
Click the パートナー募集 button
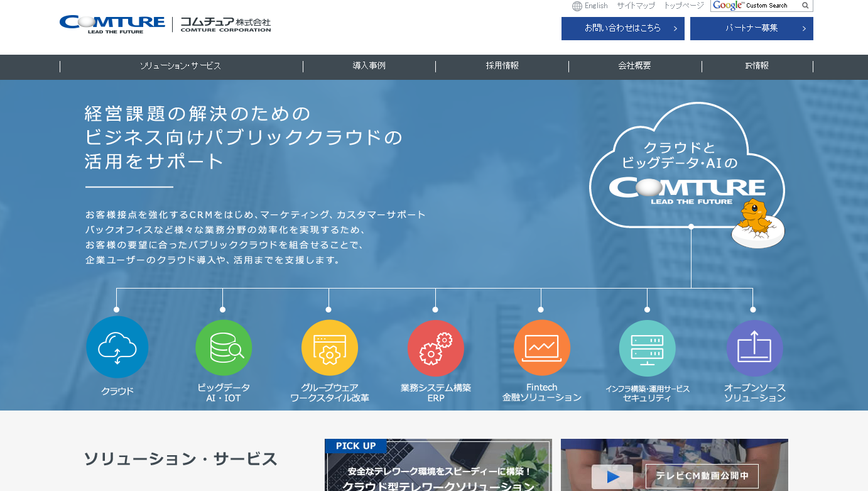tap(751, 28)
